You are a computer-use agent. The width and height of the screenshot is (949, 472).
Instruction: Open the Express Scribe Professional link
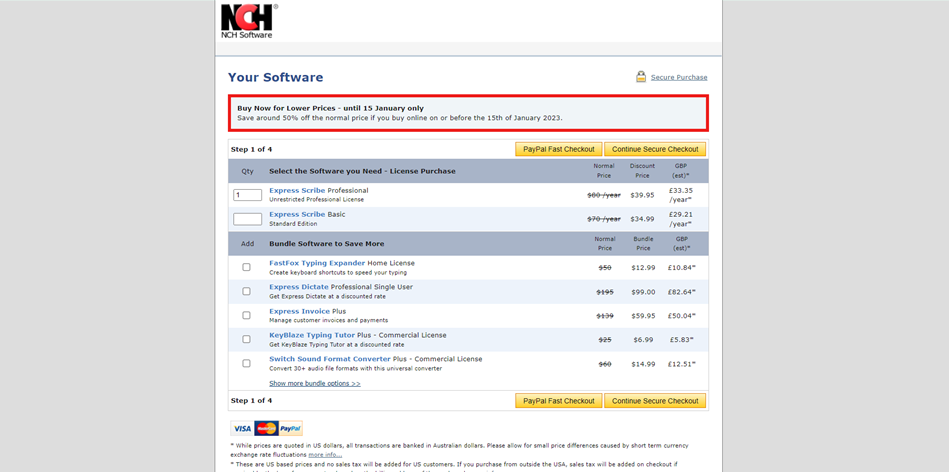pos(297,190)
